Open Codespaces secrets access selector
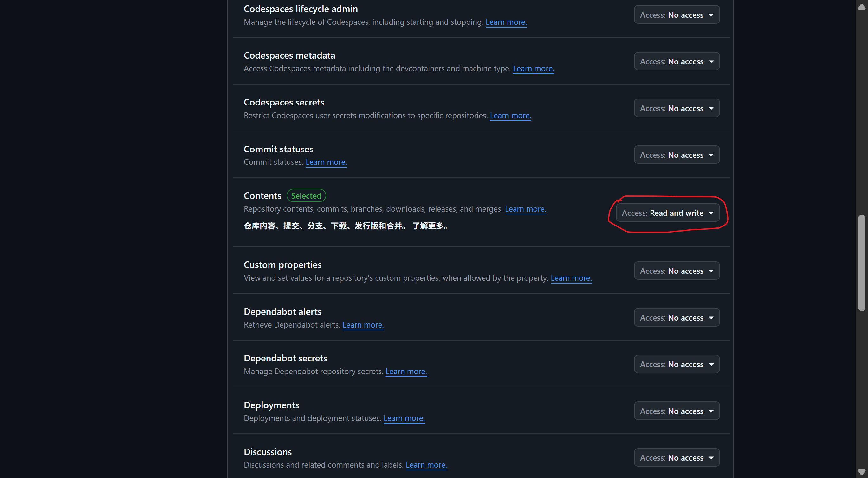The image size is (868, 478). pos(676,108)
